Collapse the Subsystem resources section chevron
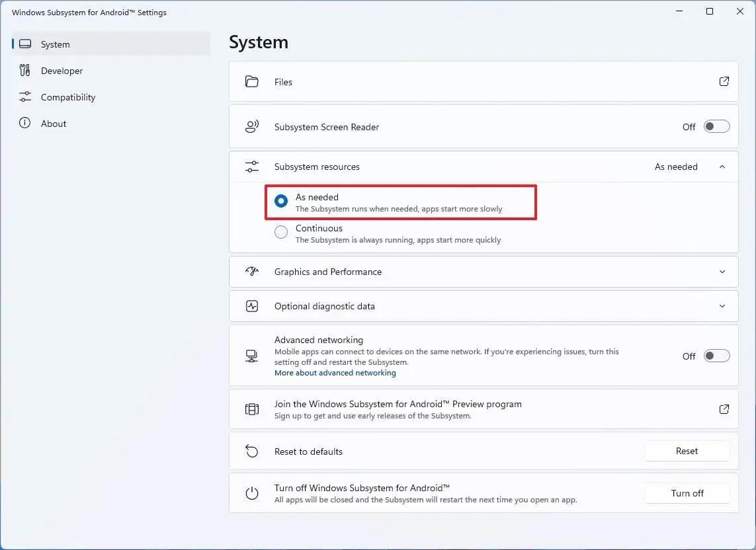Viewport: 756px width, 550px height. point(722,167)
